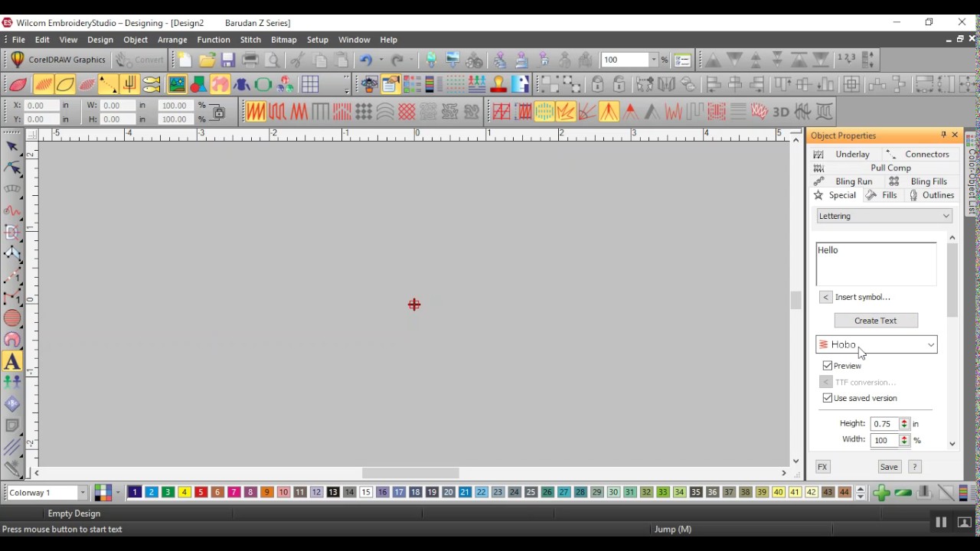Viewport: 980px width, 551px height.
Task: Click the closed padlock Lock icon
Action: [x=598, y=84]
